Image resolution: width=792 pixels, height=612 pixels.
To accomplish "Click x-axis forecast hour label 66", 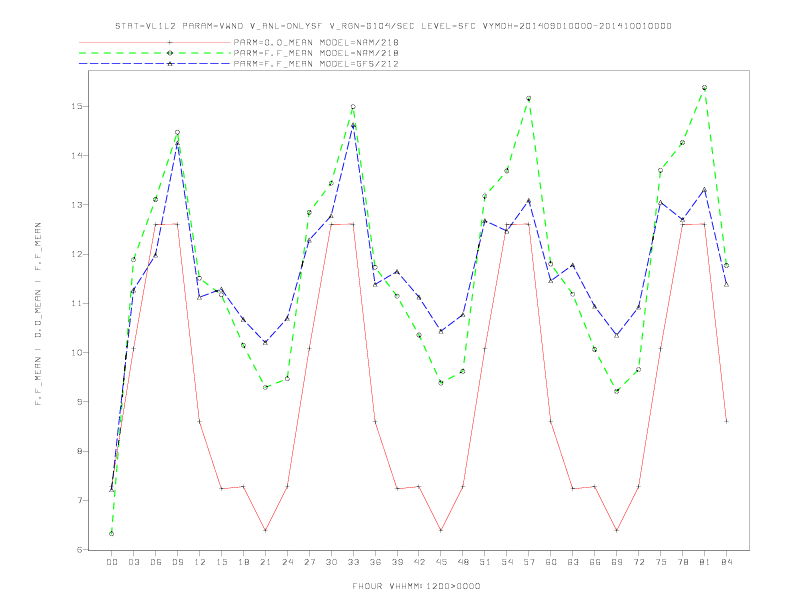I will [x=595, y=562].
